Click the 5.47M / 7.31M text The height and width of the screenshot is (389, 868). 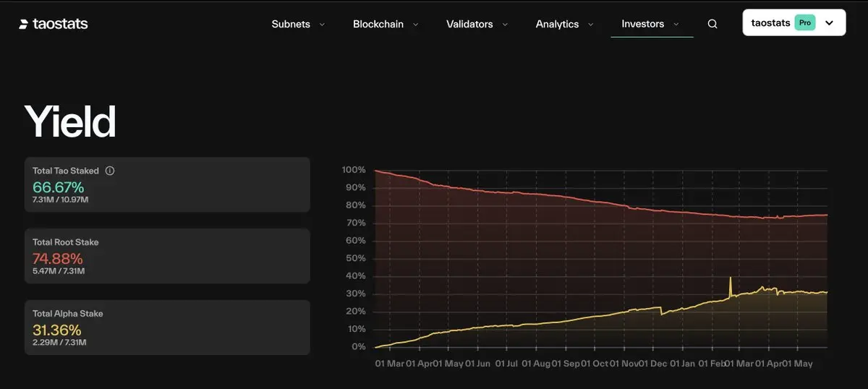pyautogui.click(x=59, y=271)
